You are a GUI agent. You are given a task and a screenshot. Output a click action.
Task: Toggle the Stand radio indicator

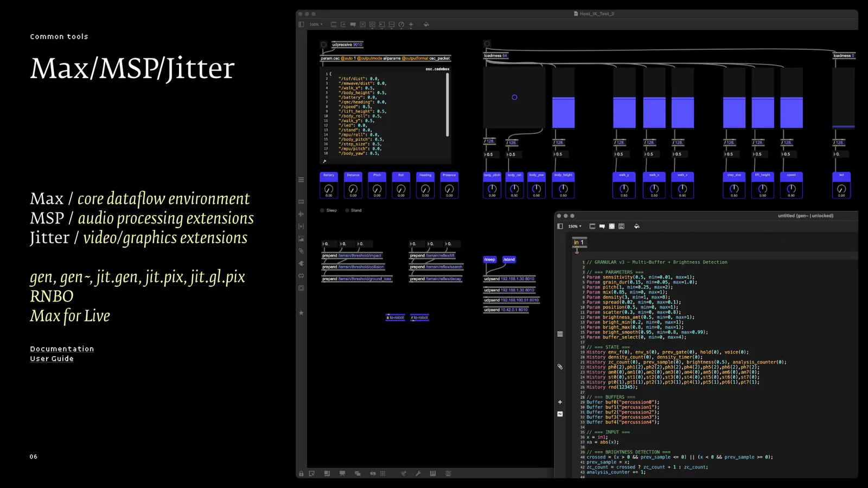347,210
